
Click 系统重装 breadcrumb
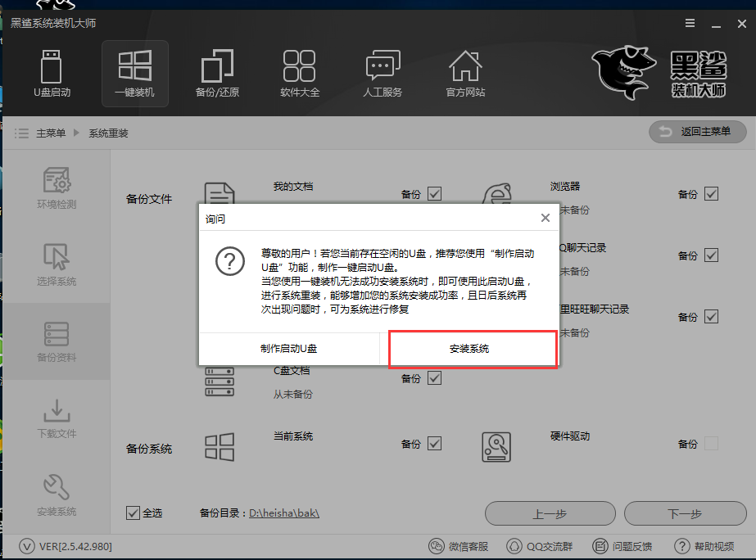108,133
